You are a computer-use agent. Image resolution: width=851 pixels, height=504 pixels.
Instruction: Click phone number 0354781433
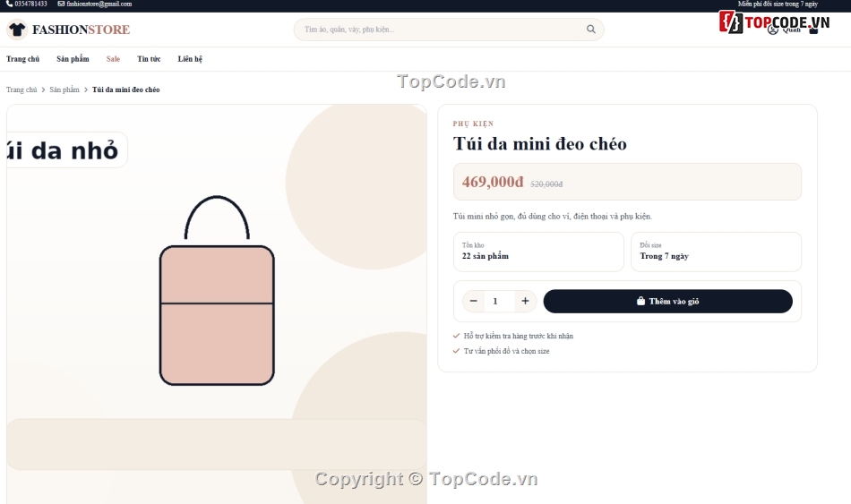pyautogui.click(x=30, y=4)
